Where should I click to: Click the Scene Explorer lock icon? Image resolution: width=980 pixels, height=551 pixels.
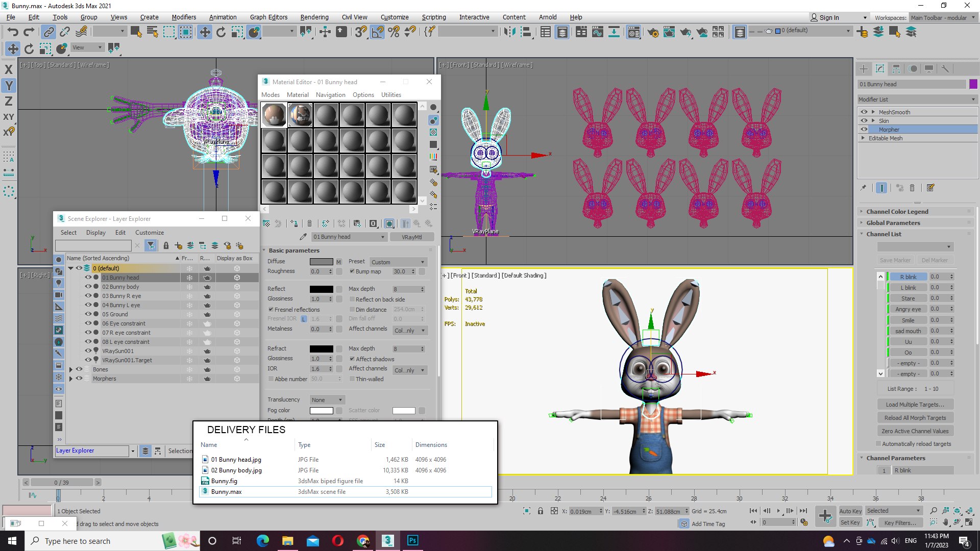pos(166,245)
